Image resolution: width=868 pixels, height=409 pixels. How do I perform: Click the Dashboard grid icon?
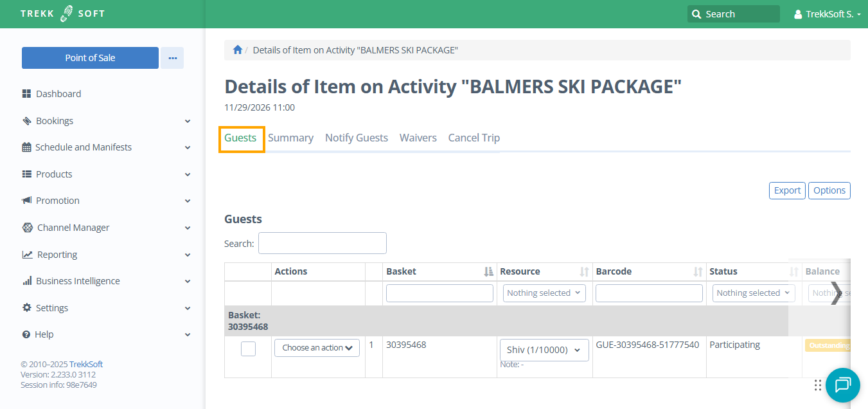[x=26, y=94]
